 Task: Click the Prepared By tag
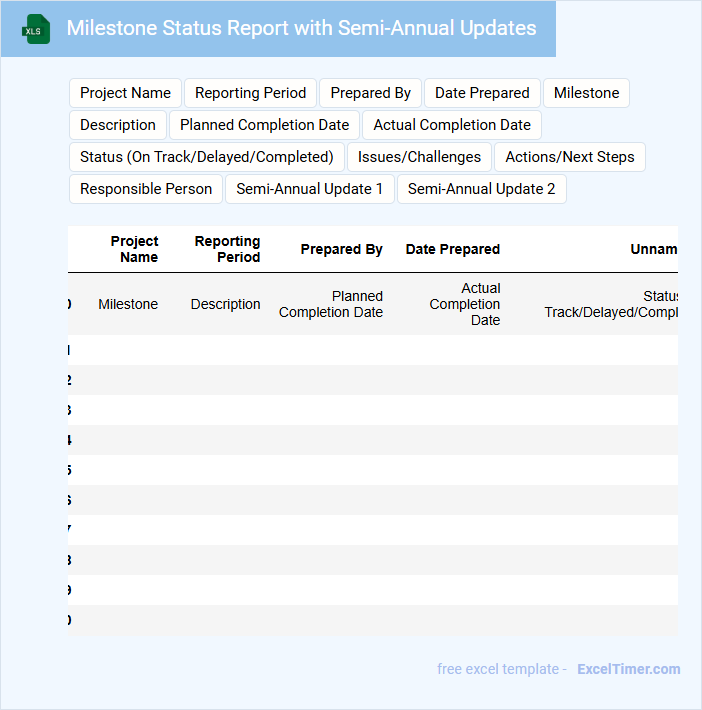pos(370,93)
